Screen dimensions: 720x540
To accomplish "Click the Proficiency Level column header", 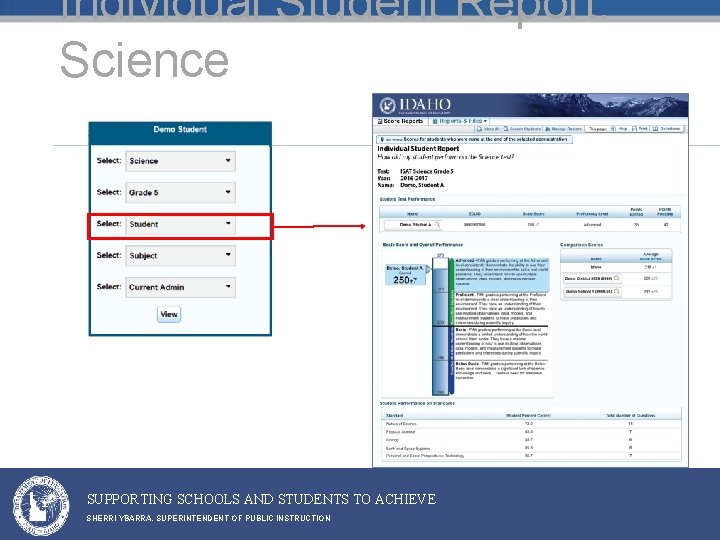I will (x=592, y=214).
